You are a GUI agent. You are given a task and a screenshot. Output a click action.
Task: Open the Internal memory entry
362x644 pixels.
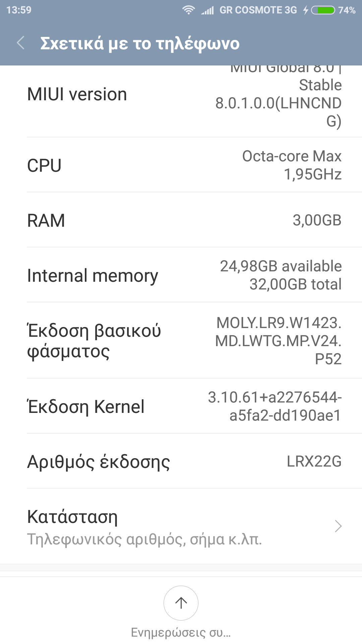(181, 275)
